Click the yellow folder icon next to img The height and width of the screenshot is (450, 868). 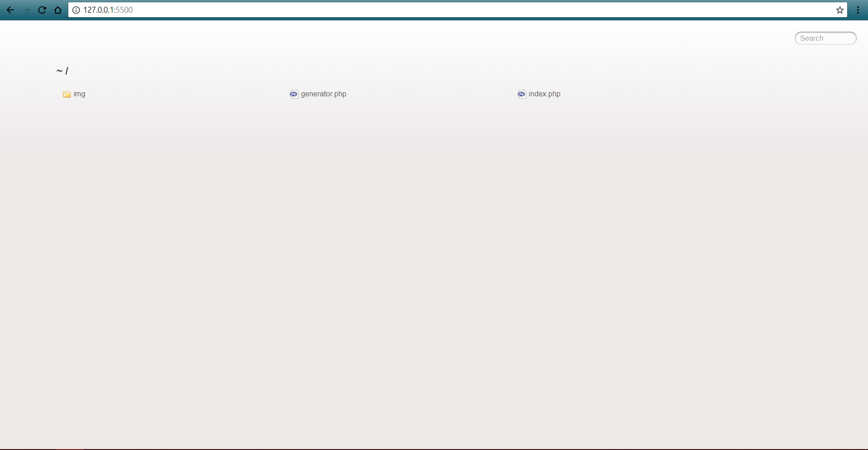[66, 95]
